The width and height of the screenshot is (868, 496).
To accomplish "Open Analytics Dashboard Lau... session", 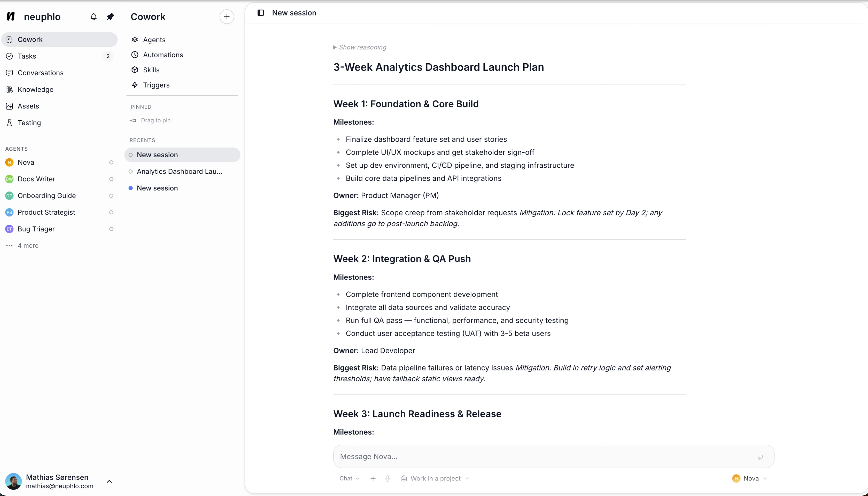I will point(182,171).
